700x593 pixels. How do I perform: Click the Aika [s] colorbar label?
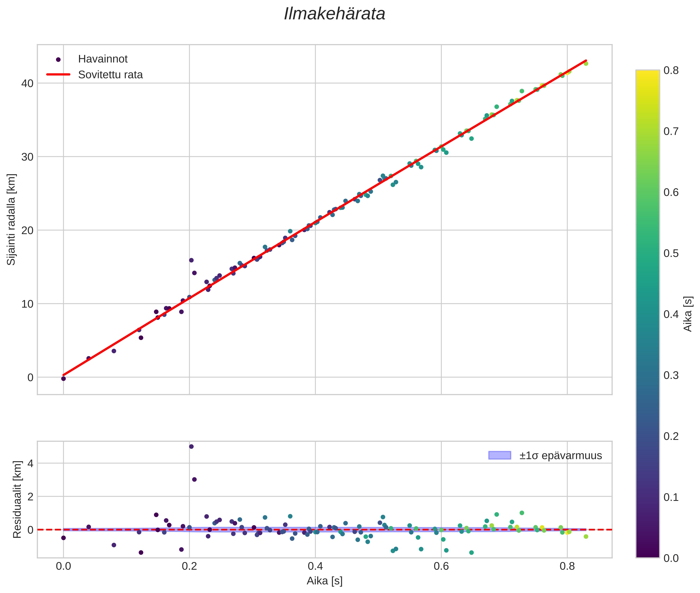coord(688,314)
